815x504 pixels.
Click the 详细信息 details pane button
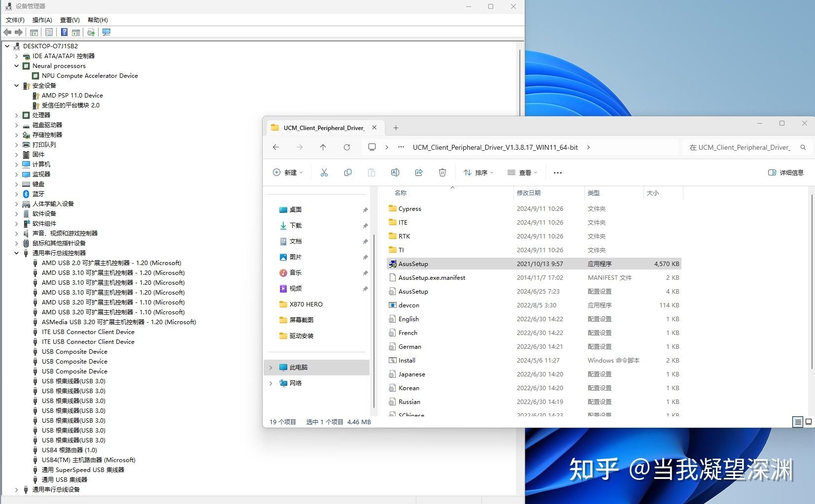pos(785,172)
